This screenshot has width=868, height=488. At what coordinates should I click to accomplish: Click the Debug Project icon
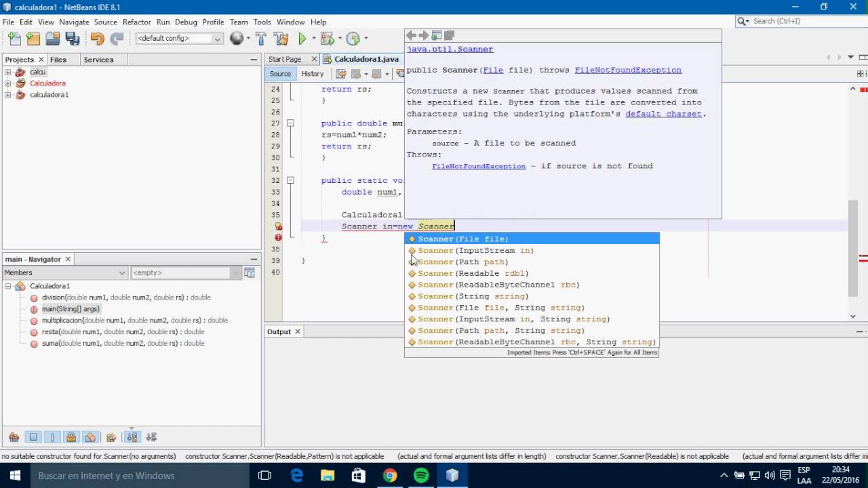click(326, 39)
